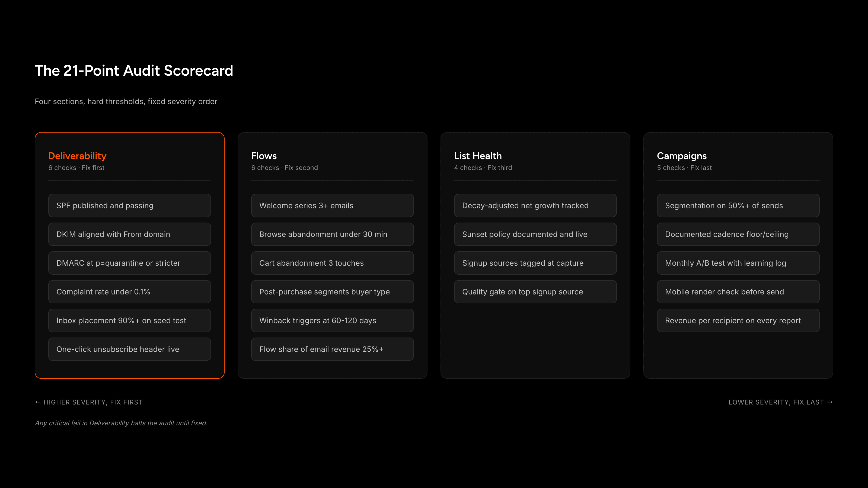Select the orange 'Deliverability' heading
This screenshot has height=488, width=868.
tap(78, 156)
